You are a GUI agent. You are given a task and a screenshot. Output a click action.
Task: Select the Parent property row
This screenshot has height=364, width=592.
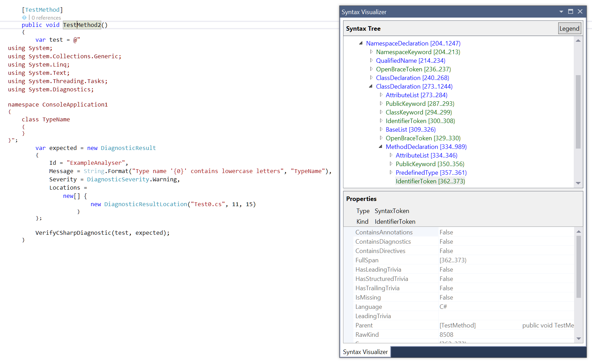pyautogui.click(x=364, y=325)
